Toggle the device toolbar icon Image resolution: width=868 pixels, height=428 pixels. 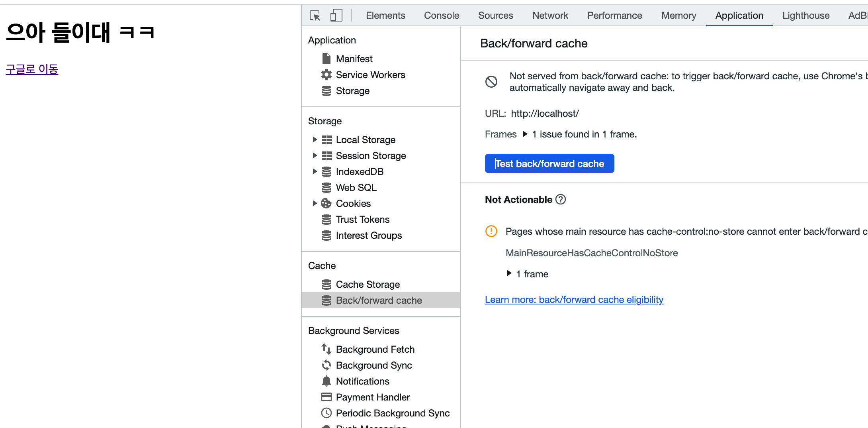[x=336, y=16]
